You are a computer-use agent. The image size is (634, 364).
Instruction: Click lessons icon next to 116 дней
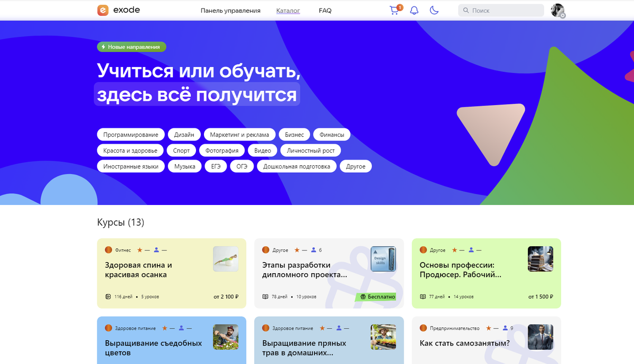pos(108,297)
